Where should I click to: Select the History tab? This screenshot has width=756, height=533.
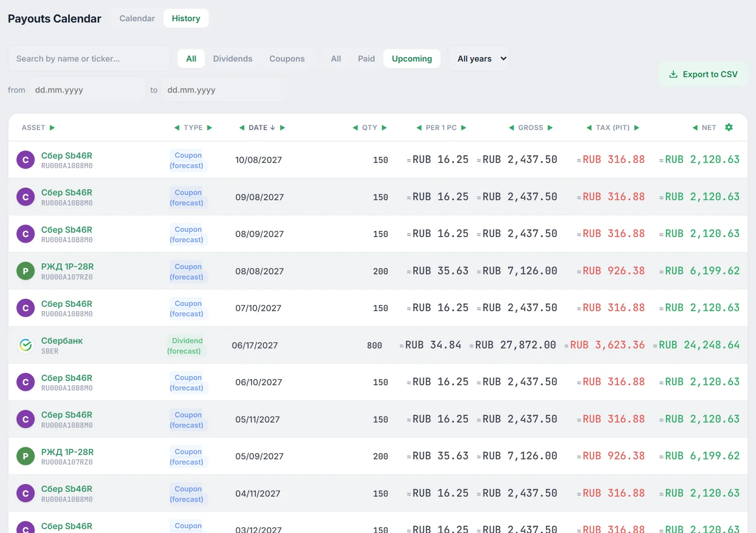tap(186, 18)
